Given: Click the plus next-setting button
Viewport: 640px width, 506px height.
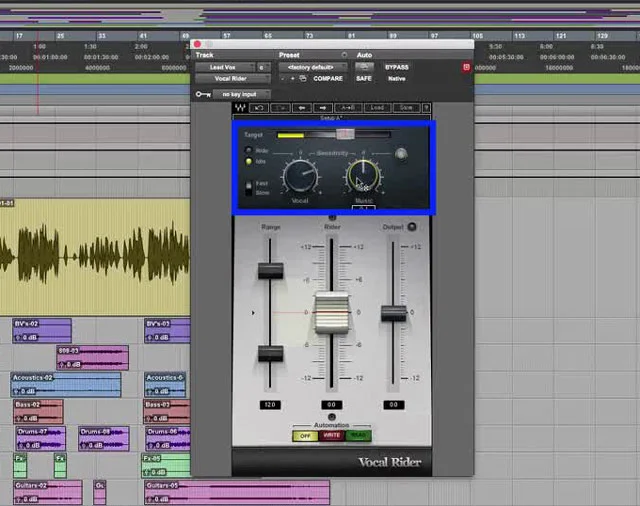Looking at the screenshot, I should click(x=292, y=78).
